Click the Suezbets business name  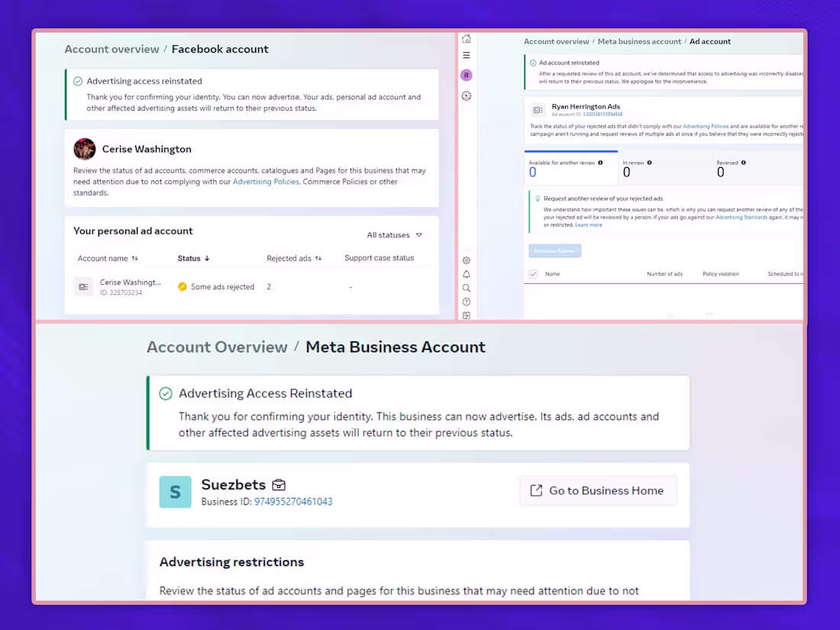click(x=233, y=485)
